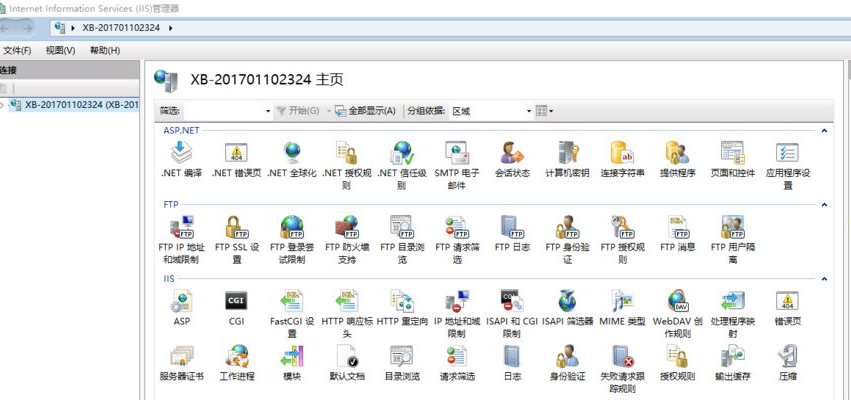This screenshot has height=400, width=851.
Task: Open the view mode dropdown button
Action: point(544,111)
